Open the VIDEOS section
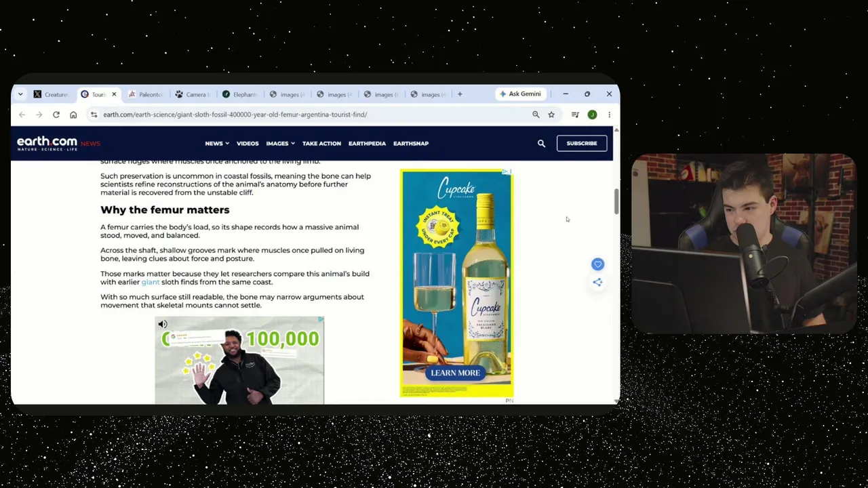 (x=248, y=144)
